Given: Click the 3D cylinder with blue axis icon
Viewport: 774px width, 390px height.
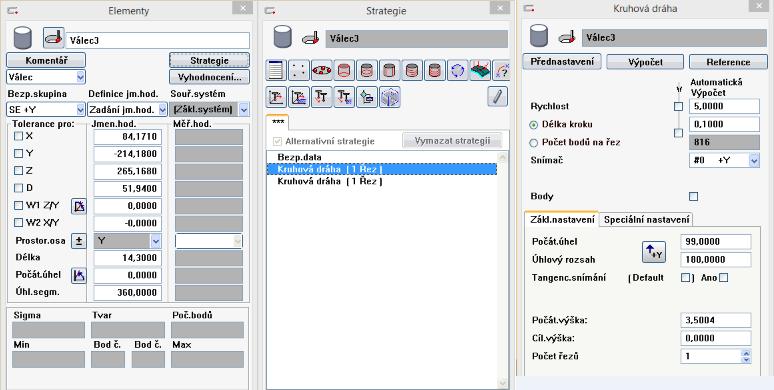Looking at the screenshot, I should coord(389,97).
